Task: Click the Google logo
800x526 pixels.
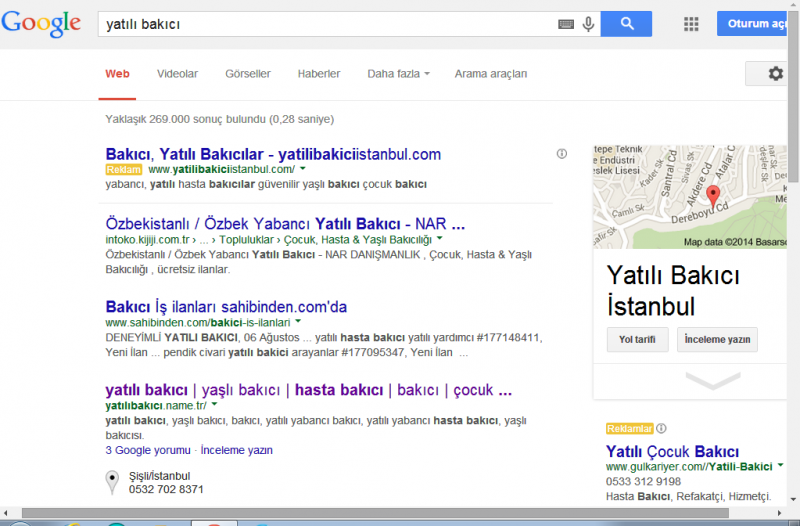Action: pyautogui.click(x=41, y=23)
